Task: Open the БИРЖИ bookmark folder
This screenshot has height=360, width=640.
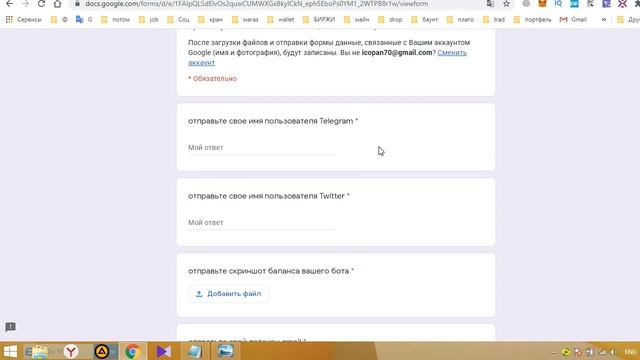Action: click(319, 19)
